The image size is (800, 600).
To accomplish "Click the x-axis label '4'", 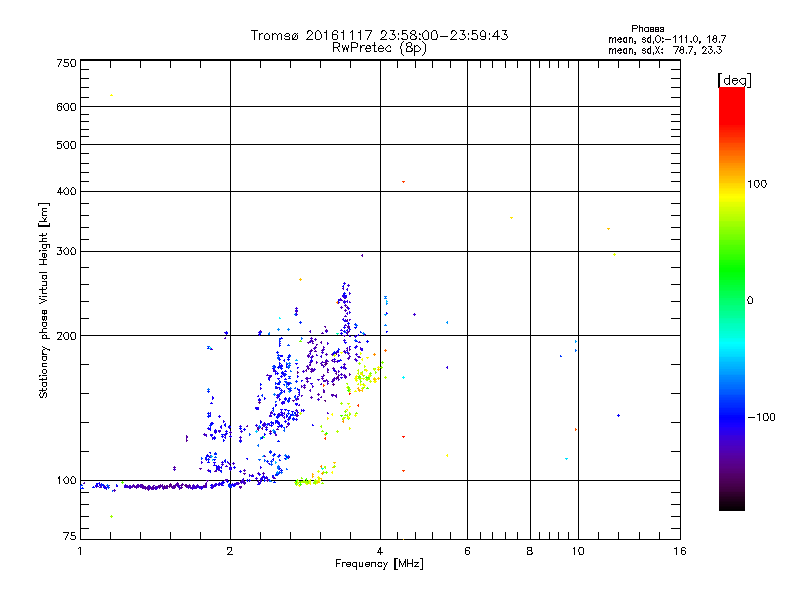I will point(380,551).
